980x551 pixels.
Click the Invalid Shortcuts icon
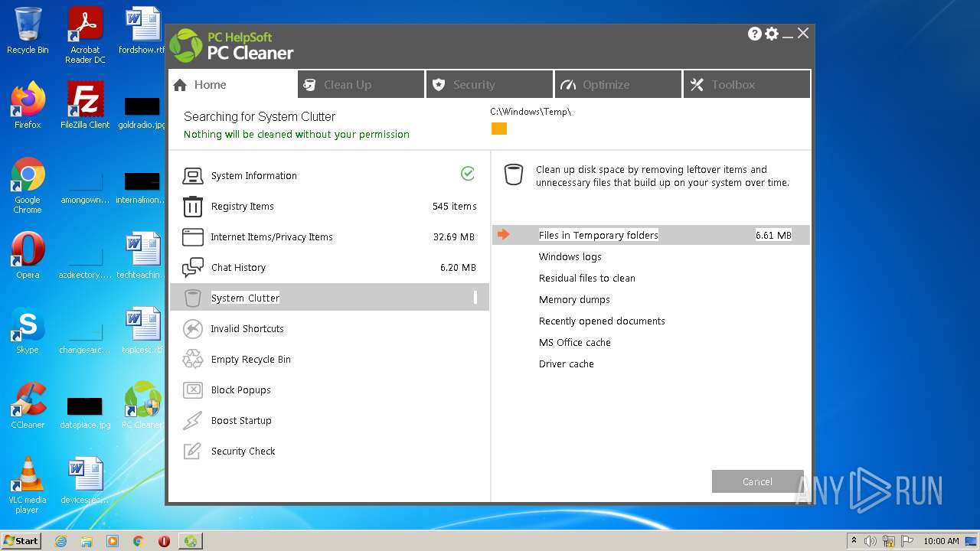coord(192,329)
